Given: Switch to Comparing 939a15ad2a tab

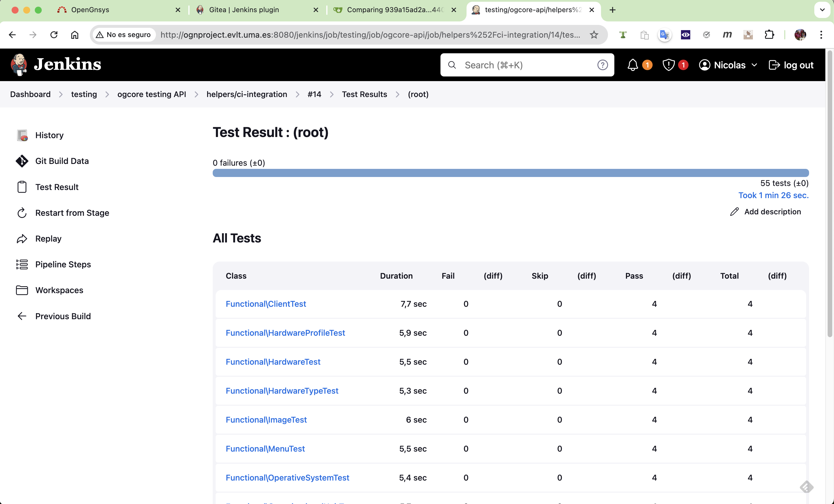Looking at the screenshot, I should click(x=395, y=10).
